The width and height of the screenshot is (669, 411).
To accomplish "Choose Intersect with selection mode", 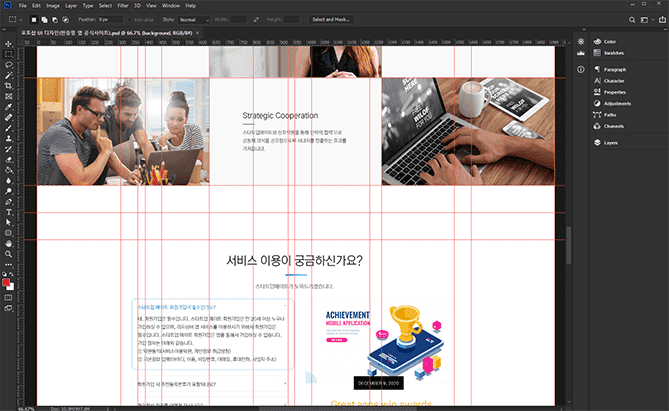I will (65, 20).
